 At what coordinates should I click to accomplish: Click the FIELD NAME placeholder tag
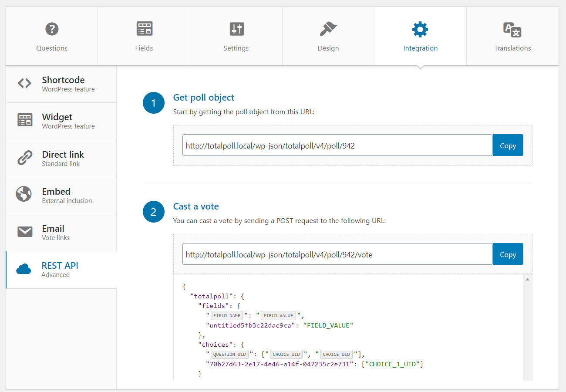pyautogui.click(x=226, y=316)
